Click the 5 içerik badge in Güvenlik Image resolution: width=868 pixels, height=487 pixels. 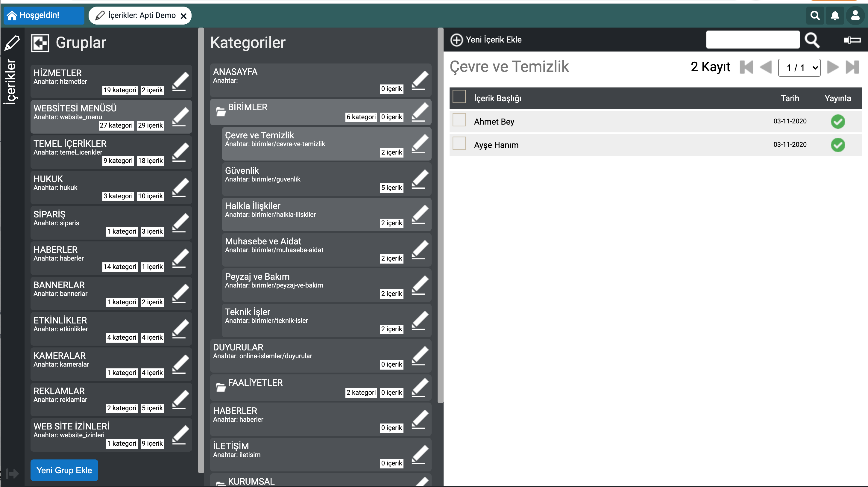391,188
